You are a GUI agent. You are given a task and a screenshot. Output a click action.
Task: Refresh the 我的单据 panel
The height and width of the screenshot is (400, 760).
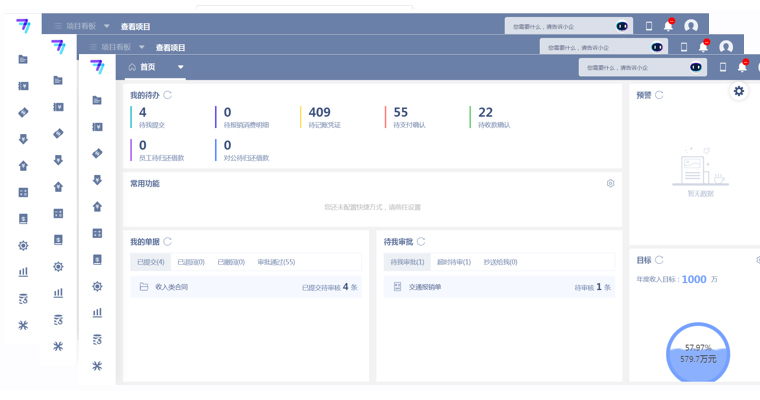167,241
